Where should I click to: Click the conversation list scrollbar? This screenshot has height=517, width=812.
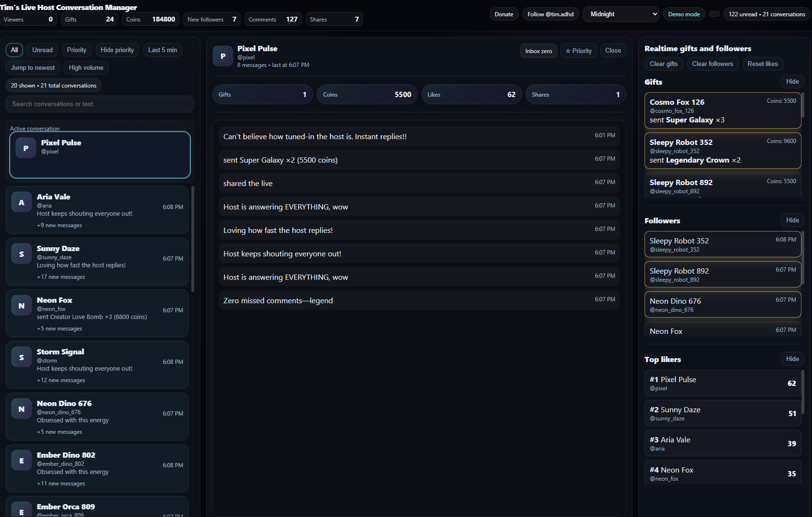193,239
